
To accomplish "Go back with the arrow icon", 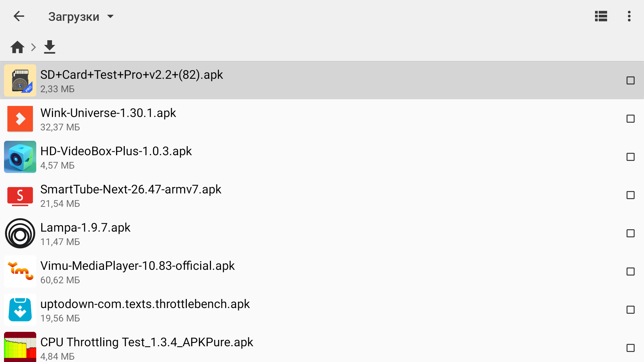I will [x=19, y=16].
